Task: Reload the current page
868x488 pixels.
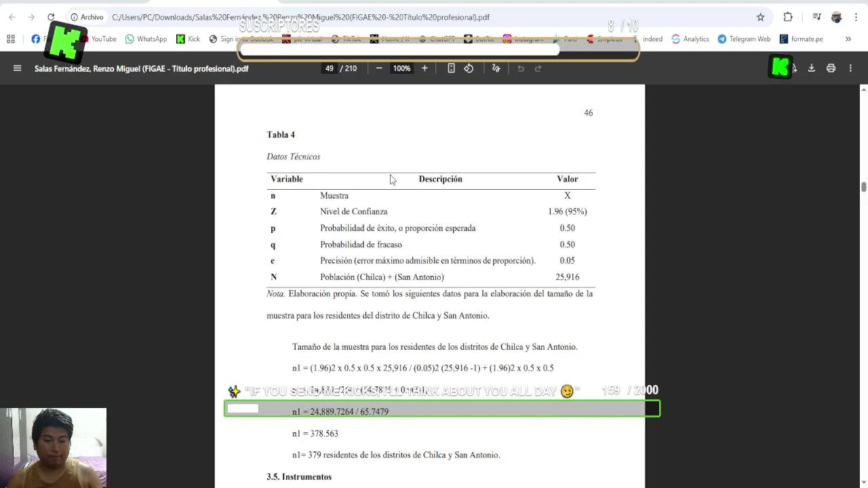Action: (51, 17)
